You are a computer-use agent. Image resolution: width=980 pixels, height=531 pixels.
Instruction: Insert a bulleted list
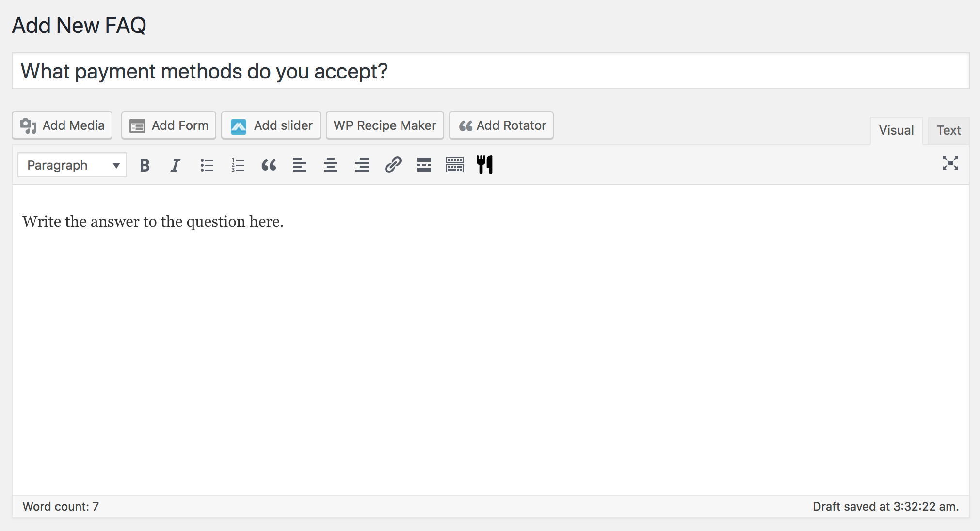207,165
